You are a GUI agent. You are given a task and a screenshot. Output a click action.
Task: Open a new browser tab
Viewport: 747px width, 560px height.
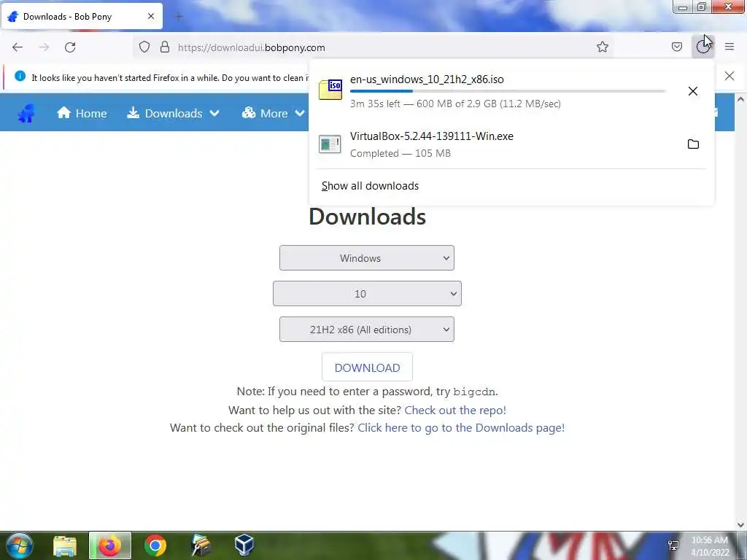[x=179, y=17]
